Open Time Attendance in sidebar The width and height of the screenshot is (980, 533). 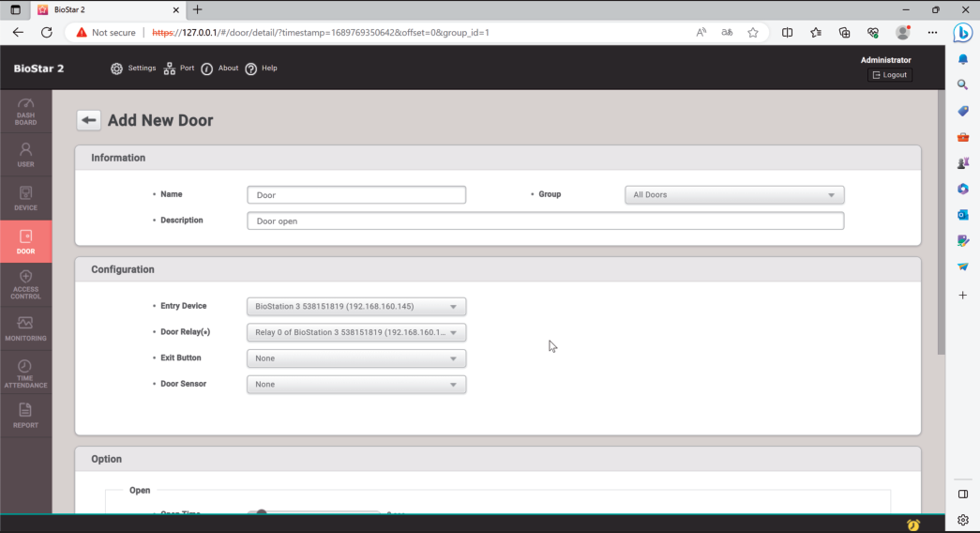tap(25, 373)
